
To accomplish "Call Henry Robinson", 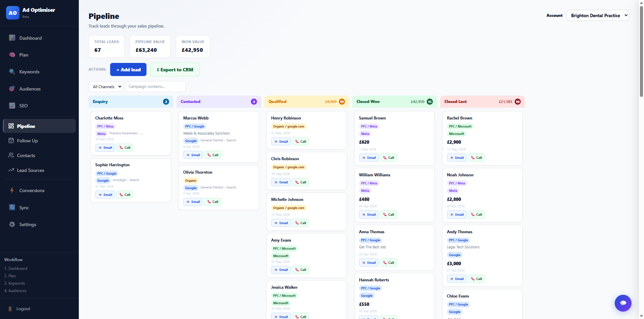I will coord(300,142).
